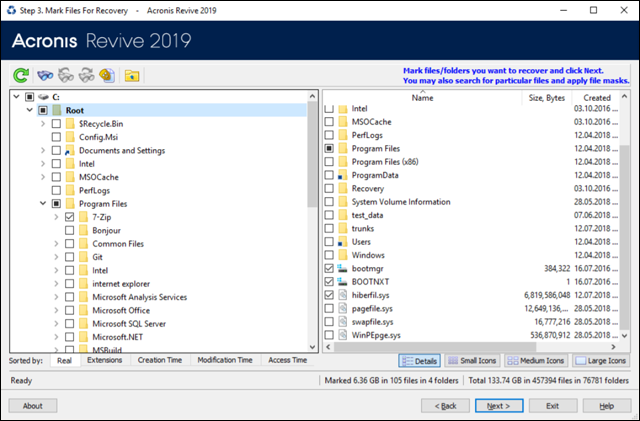Click the file mask icon in toolbar
The height and width of the screenshot is (421, 640).
[x=107, y=76]
